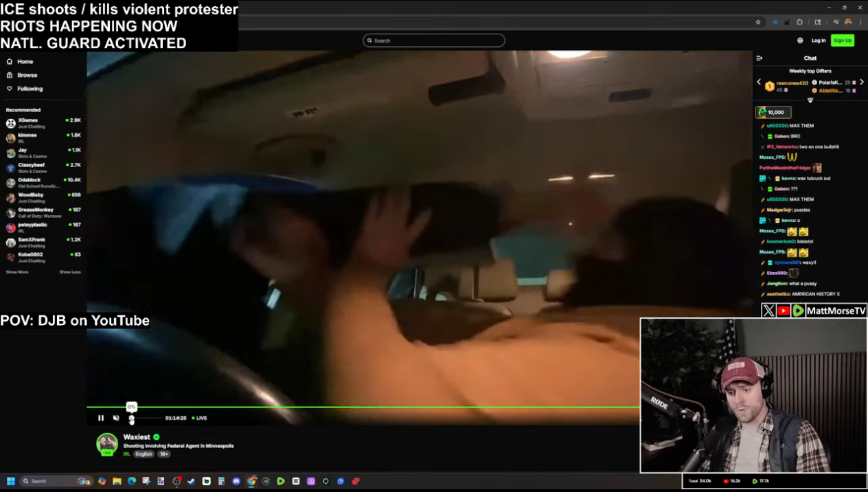Unmute the stream with the speaker icon
The height and width of the screenshot is (492, 868).
pos(116,418)
